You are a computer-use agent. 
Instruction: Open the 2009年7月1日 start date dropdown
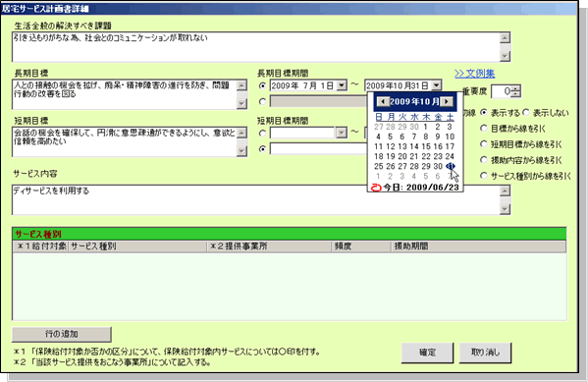click(342, 85)
